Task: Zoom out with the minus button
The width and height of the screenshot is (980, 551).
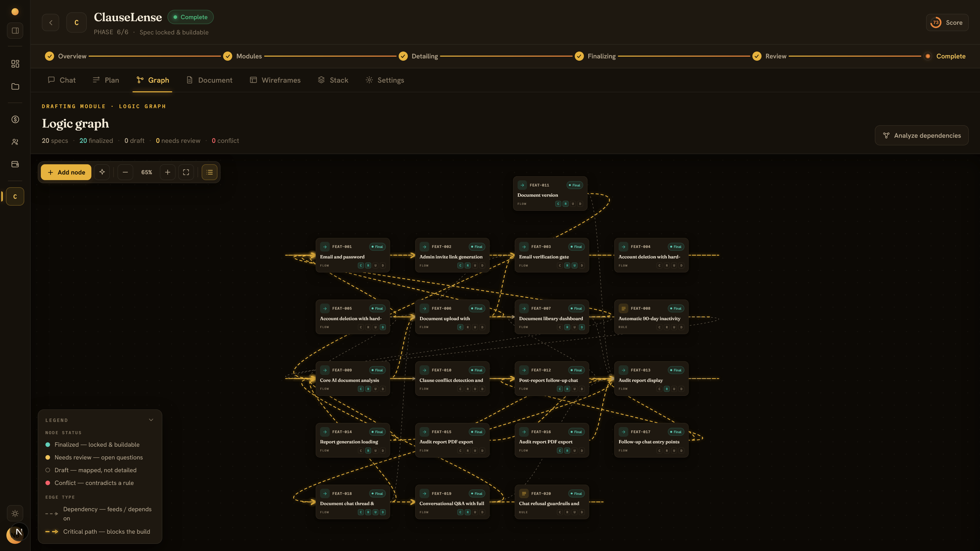Action: (x=125, y=172)
